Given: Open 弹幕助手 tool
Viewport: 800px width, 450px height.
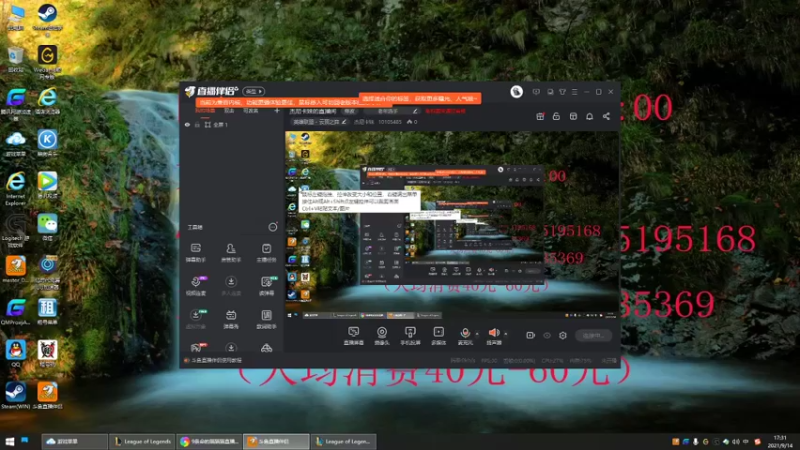Looking at the screenshot, I should (x=196, y=253).
